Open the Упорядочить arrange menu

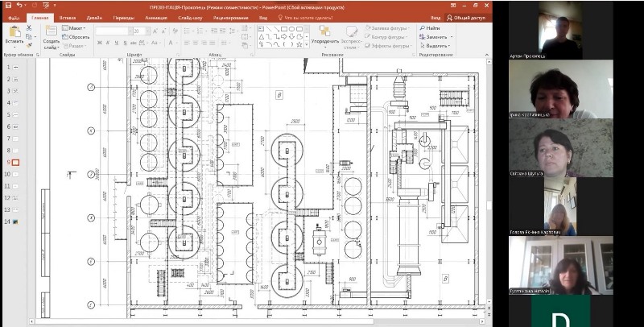pyautogui.click(x=325, y=36)
